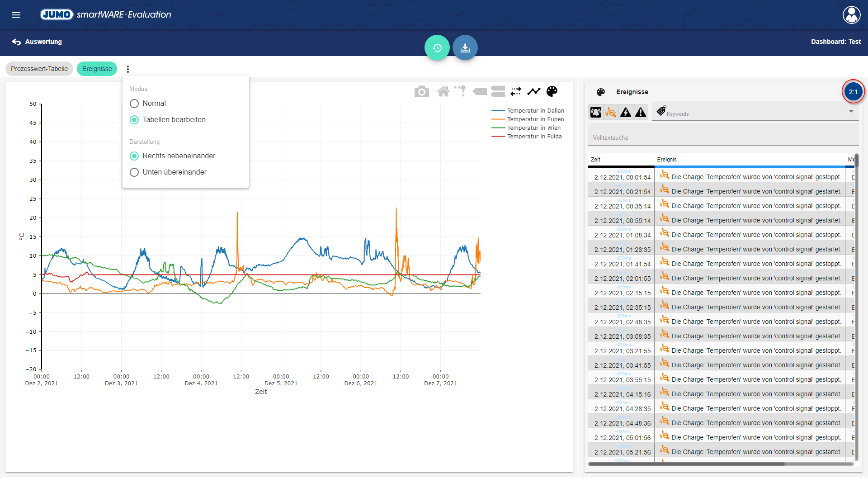Go back via the Auswertung link
Screen dimensions: 868x478
[37, 42]
